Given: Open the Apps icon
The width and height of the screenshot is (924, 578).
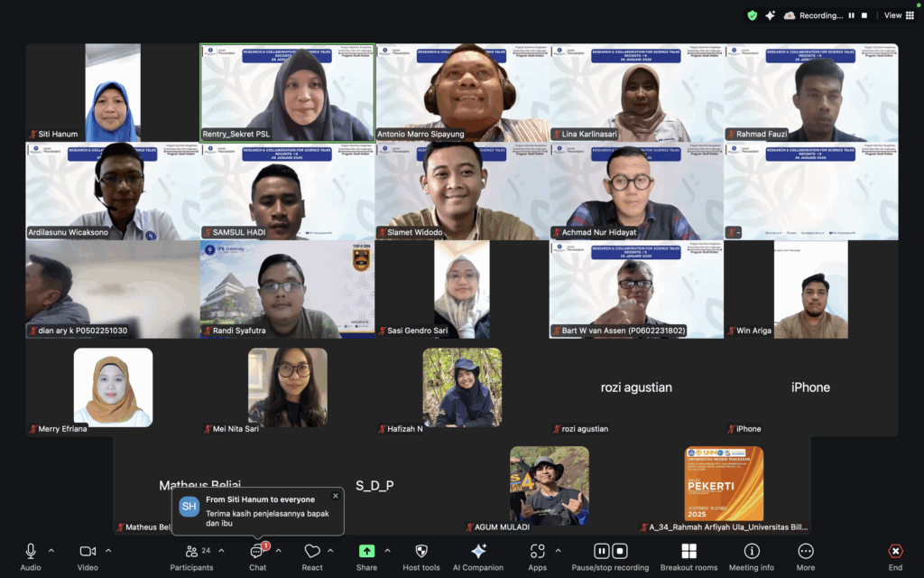Looking at the screenshot, I should (538, 551).
